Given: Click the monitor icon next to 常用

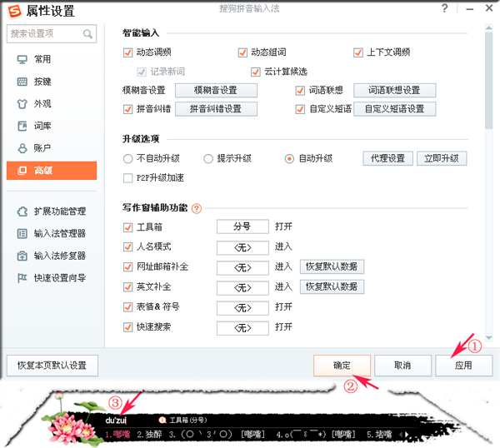Looking at the screenshot, I should 22,59.
